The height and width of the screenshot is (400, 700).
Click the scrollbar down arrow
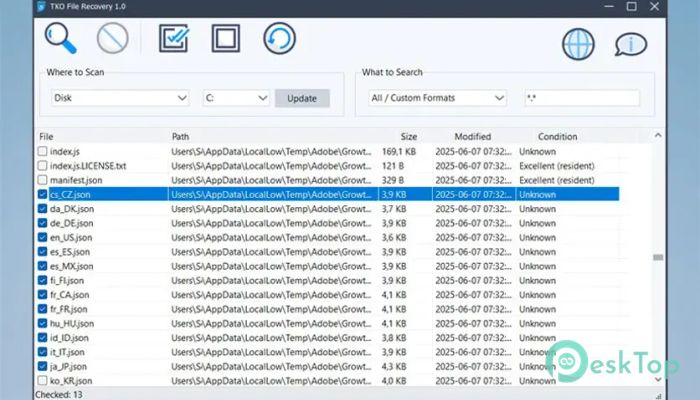[x=658, y=379]
